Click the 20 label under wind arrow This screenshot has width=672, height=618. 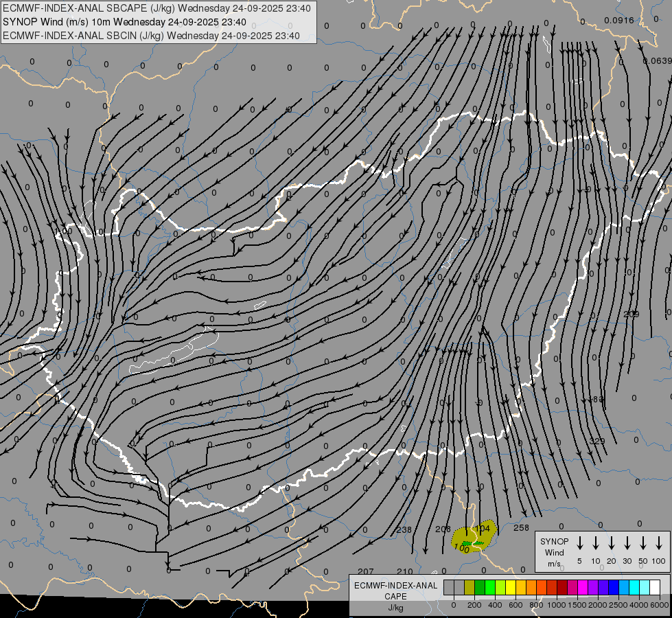(x=612, y=561)
